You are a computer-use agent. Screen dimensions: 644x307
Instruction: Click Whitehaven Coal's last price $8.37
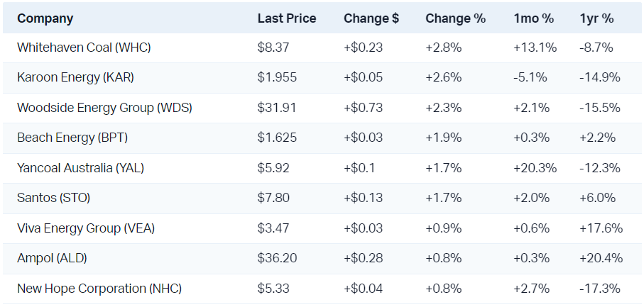[273, 48]
